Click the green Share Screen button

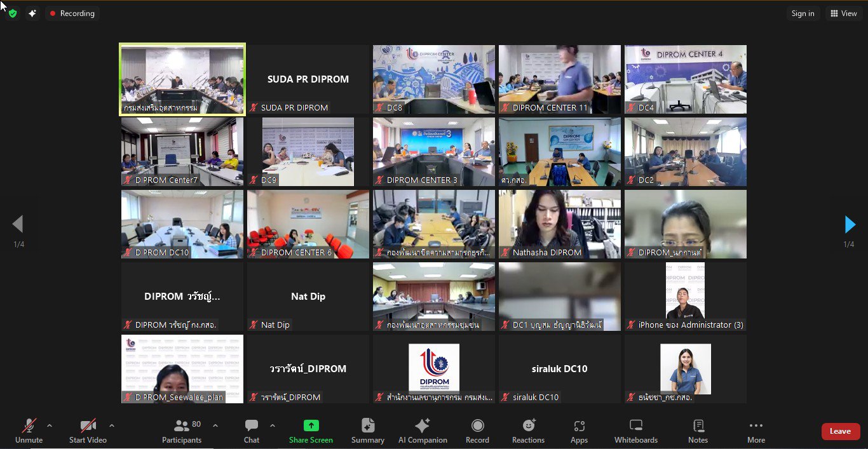[x=311, y=431]
